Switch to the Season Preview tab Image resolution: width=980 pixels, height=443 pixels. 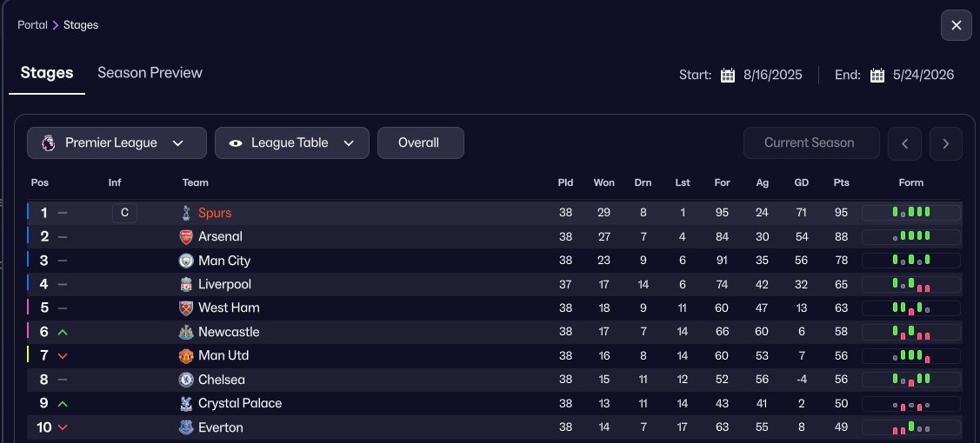pyautogui.click(x=150, y=73)
